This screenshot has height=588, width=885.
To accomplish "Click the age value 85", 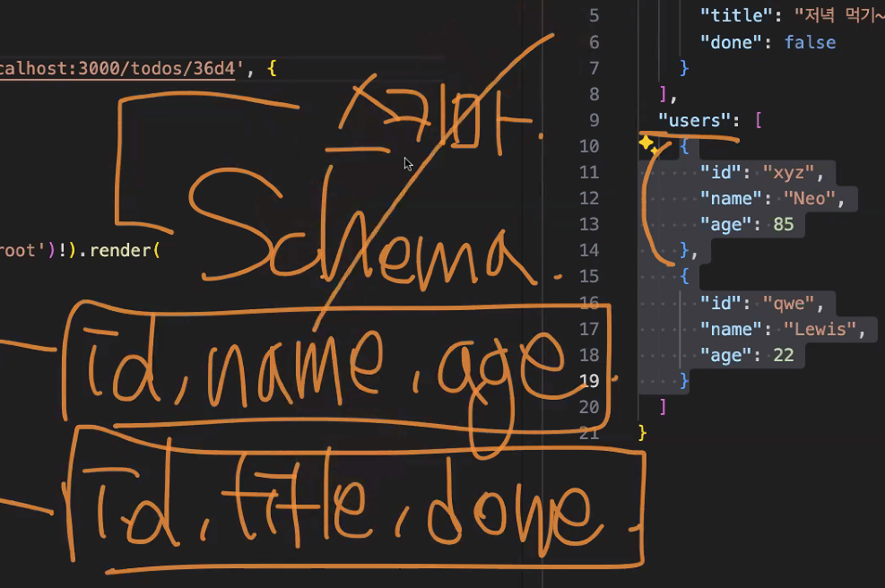I will click(784, 225).
